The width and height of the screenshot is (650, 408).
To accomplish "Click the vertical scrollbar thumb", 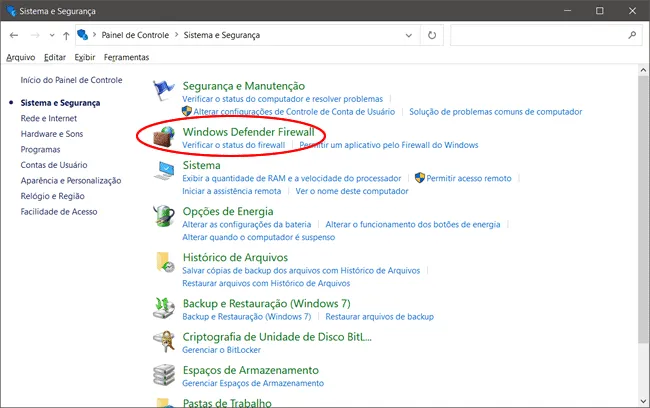I will tap(643, 209).
